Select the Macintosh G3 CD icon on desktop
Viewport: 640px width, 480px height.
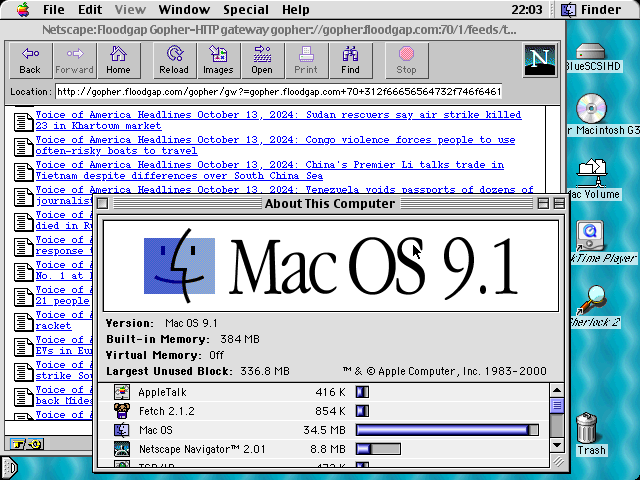click(591, 109)
